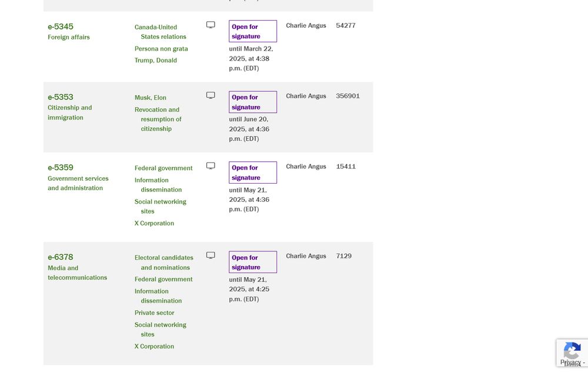
Task: Open the Media and telecommunications category
Action: 77,273
